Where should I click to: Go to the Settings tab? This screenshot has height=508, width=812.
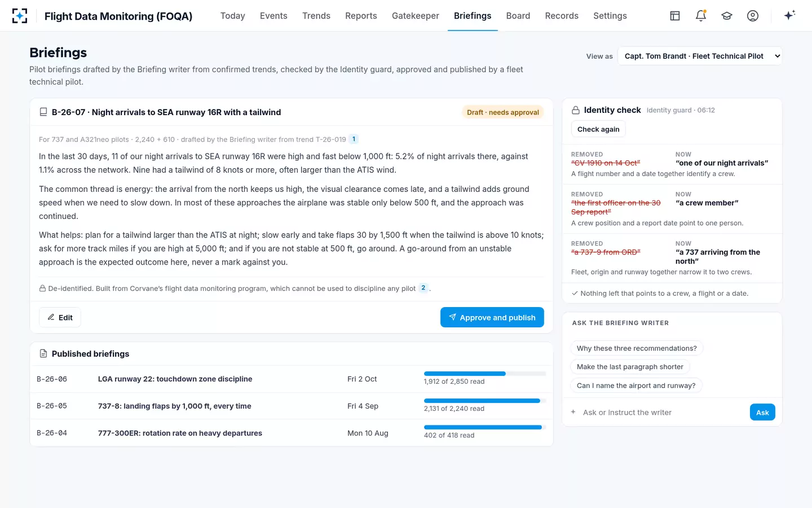click(x=610, y=16)
